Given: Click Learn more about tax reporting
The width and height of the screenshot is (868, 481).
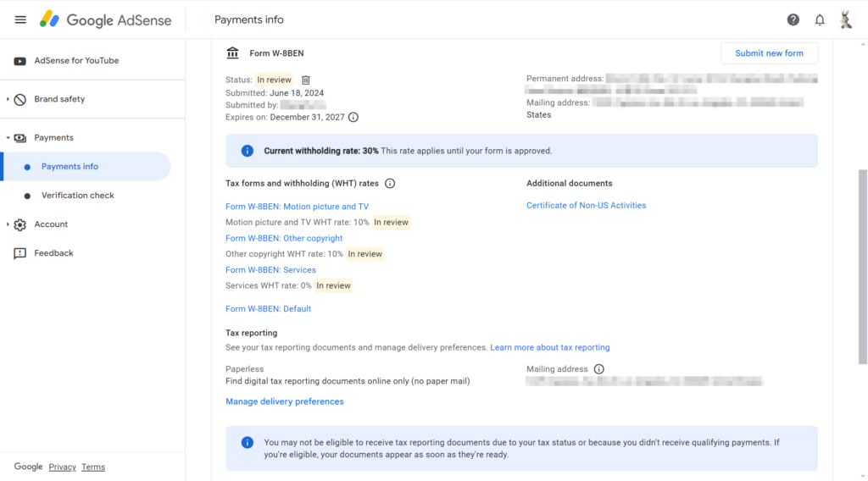Looking at the screenshot, I should (549, 348).
